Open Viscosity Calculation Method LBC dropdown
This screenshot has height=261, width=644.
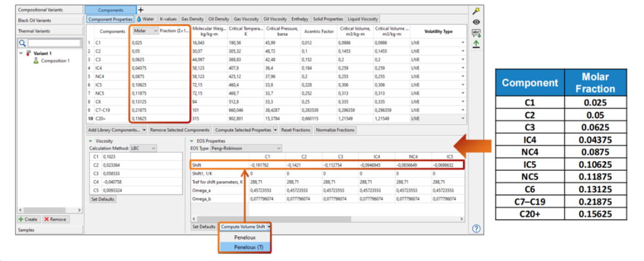[144, 148]
